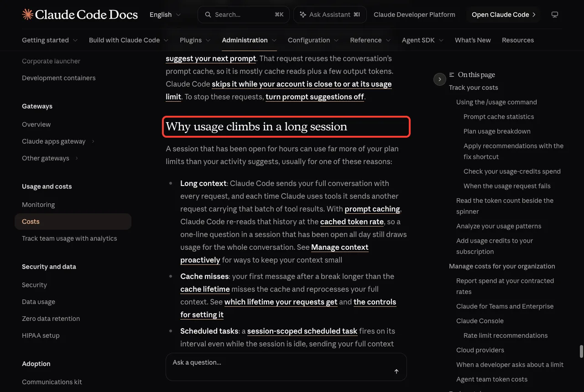
Task: Open Development containers page
Action: click(59, 78)
